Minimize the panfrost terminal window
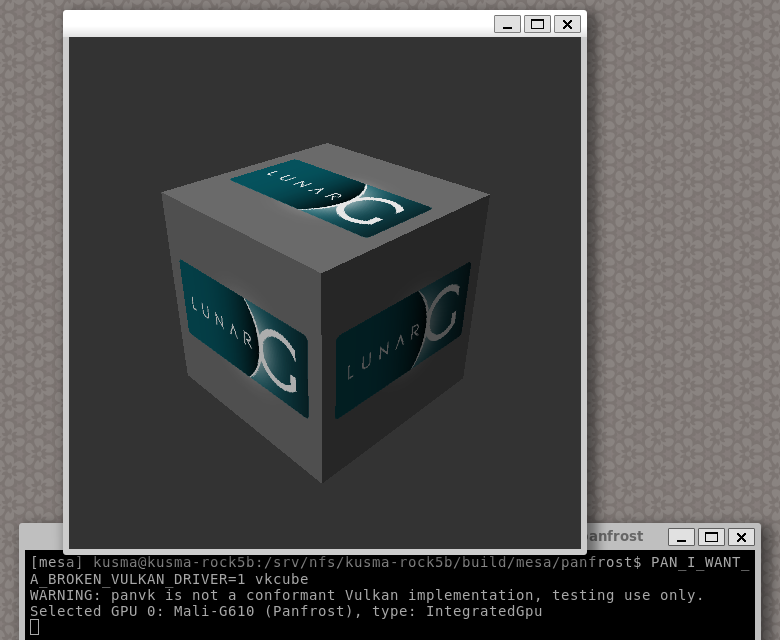The image size is (780, 640). pos(682,537)
